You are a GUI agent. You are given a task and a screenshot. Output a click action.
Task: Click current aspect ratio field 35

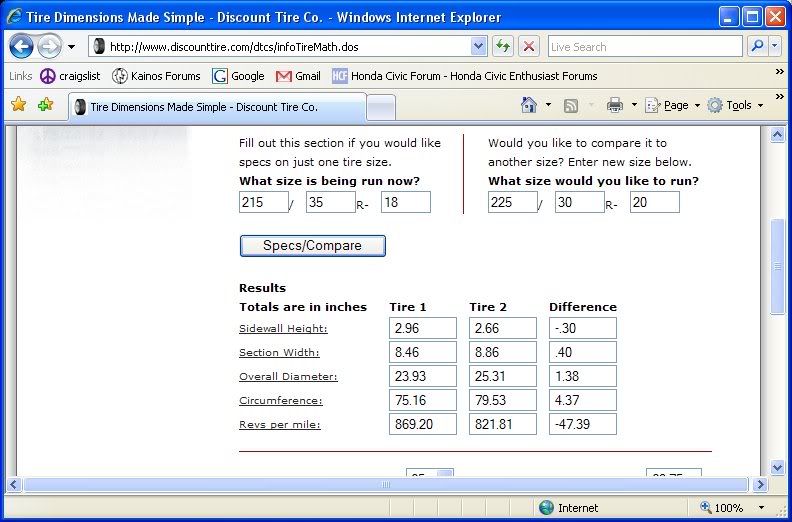pos(331,202)
